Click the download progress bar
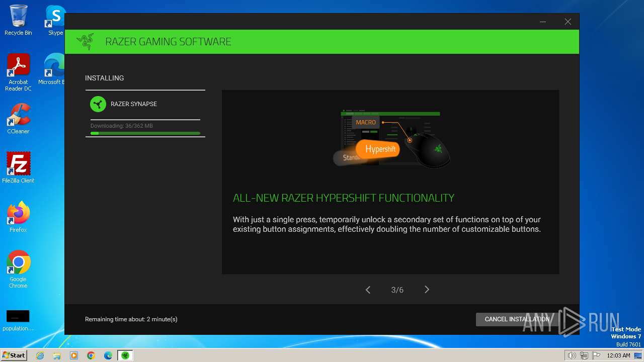Viewport: 644px width, 362px height. pos(145,133)
